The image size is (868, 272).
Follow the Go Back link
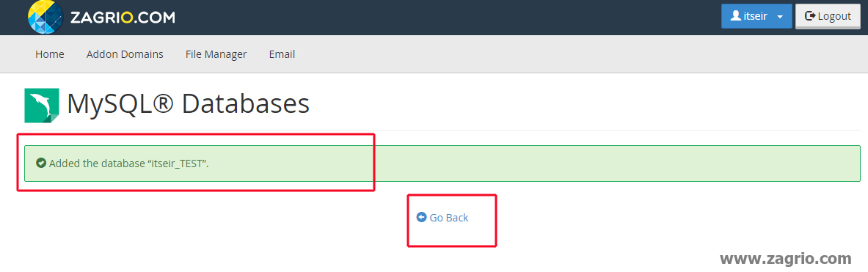443,217
